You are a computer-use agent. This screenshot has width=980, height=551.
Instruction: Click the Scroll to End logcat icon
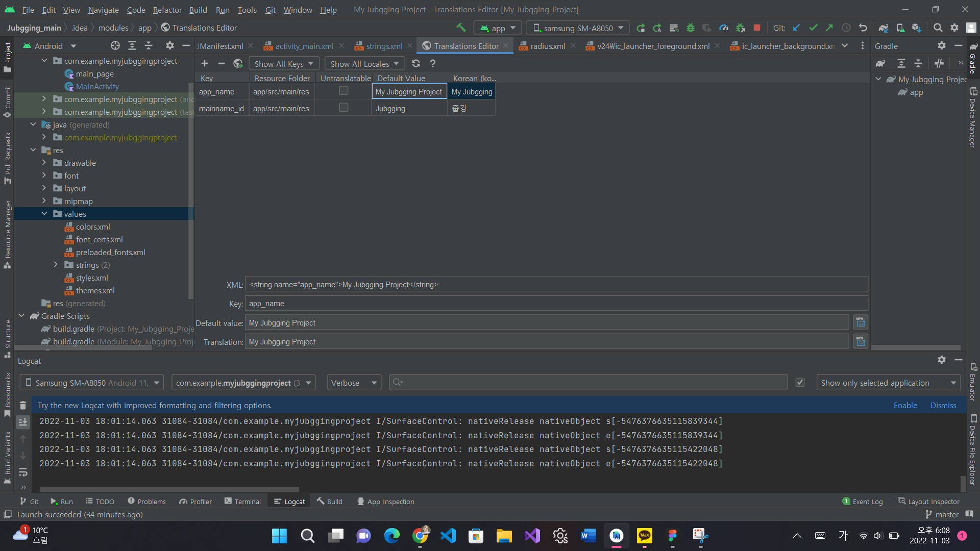[23, 422]
